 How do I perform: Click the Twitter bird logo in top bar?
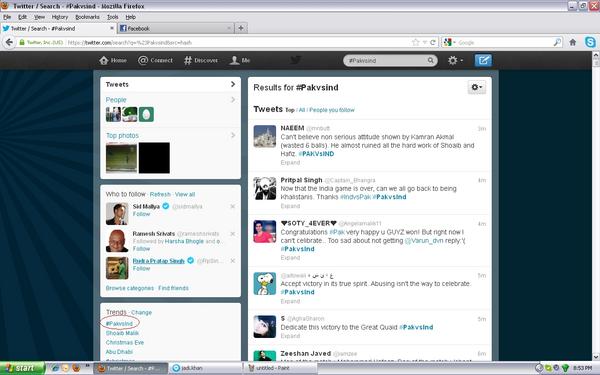295,60
